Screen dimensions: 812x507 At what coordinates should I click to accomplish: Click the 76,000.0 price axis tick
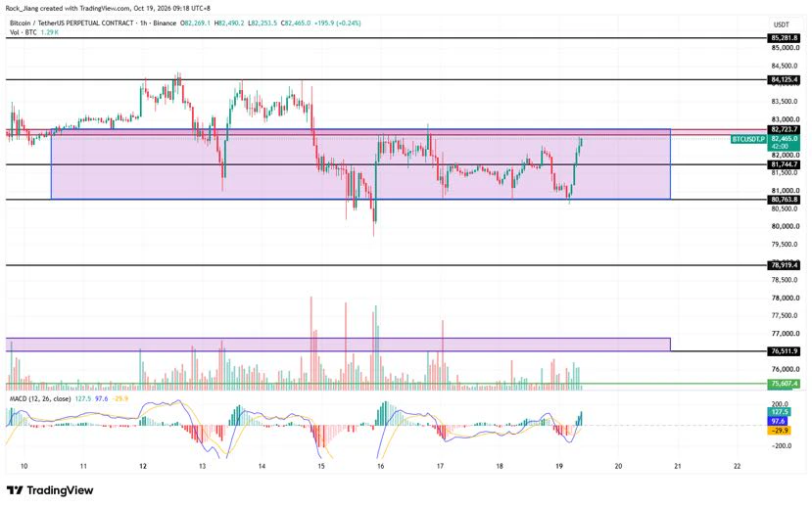[x=786, y=369]
